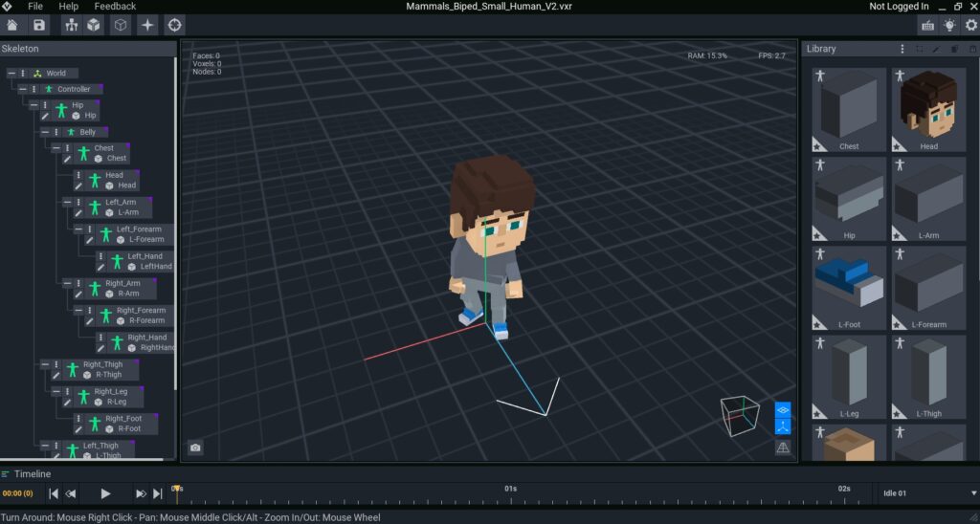Click the green bone icon of Left_Forearm
980x524 pixels.
(x=105, y=234)
